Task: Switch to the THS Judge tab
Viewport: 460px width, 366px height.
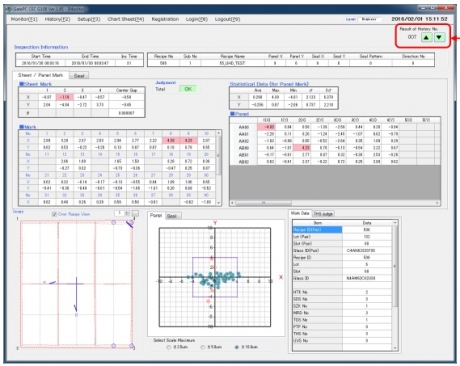Action: tap(323, 214)
